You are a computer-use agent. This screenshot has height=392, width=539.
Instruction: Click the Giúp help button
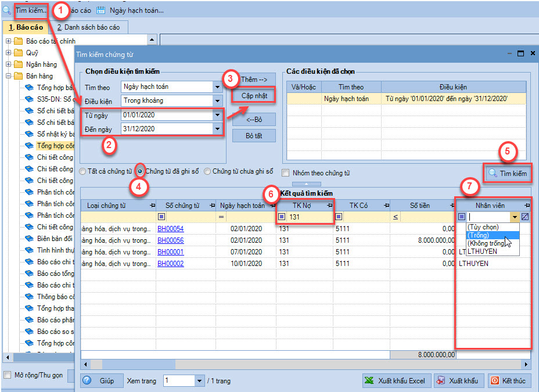click(102, 380)
